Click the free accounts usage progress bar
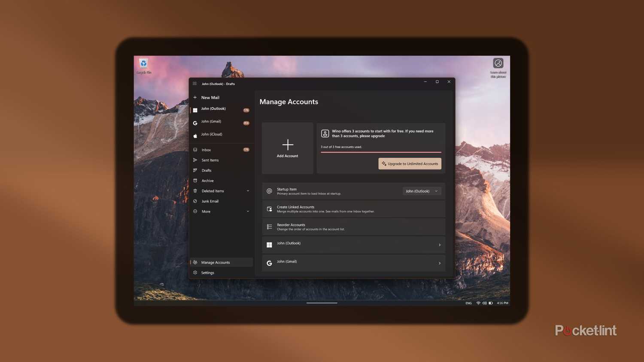This screenshot has width=644, height=362. tap(381, 152)
